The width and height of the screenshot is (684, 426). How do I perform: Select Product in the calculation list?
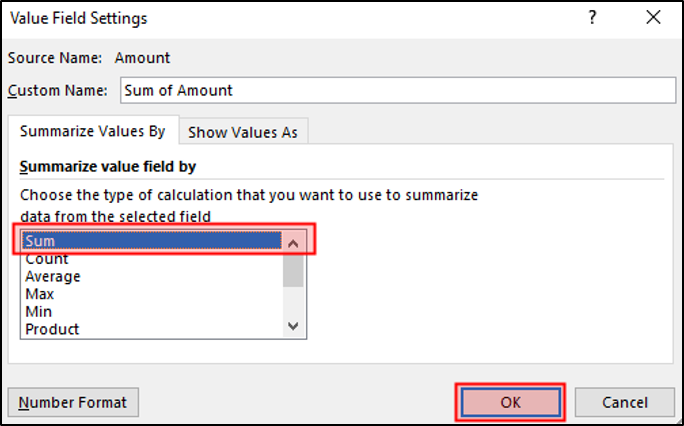coord(52,328)
